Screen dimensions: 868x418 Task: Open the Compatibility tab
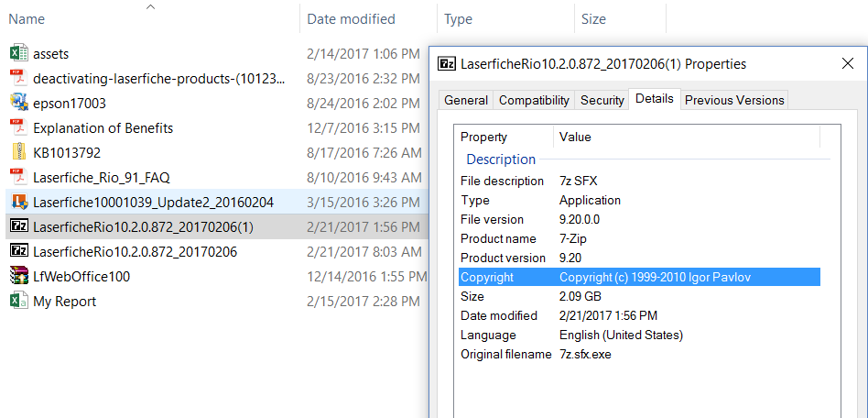534,100
